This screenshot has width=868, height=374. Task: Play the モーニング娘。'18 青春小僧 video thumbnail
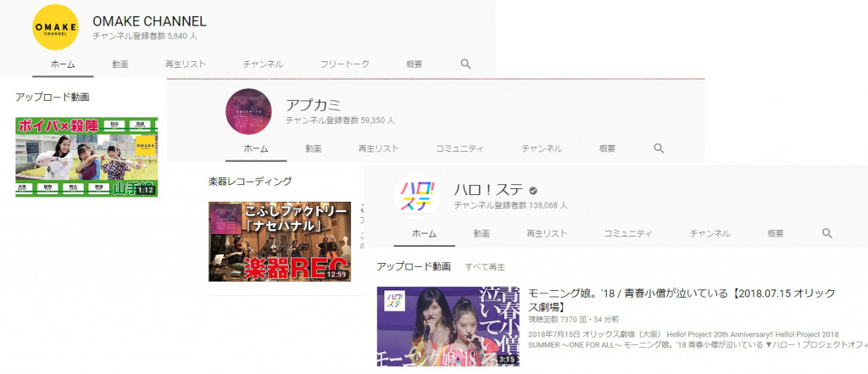pyautogui.click(x=448, y=327)
